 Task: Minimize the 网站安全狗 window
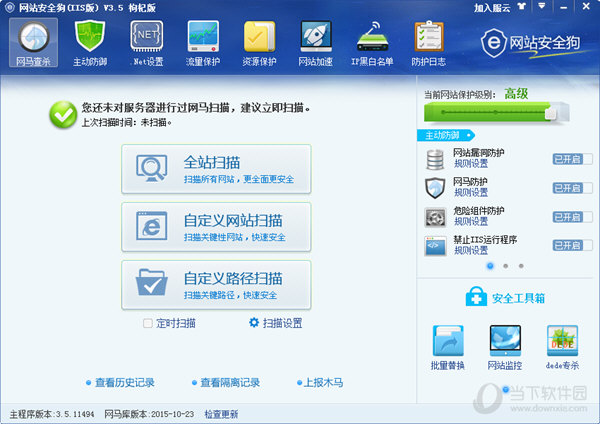coord(564,7)
